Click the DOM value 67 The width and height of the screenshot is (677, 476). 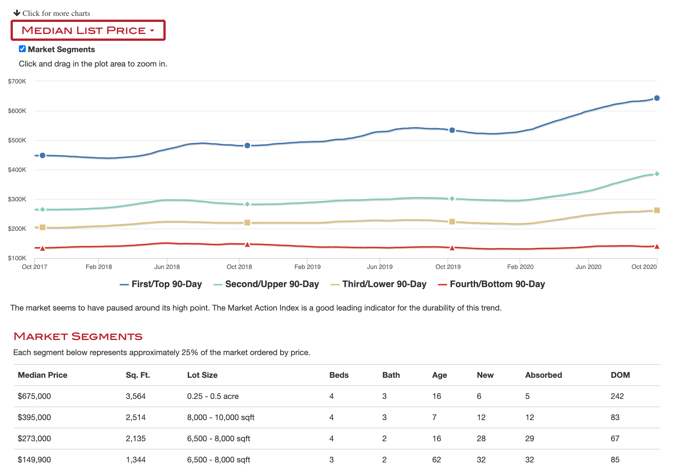coord(615,438)
